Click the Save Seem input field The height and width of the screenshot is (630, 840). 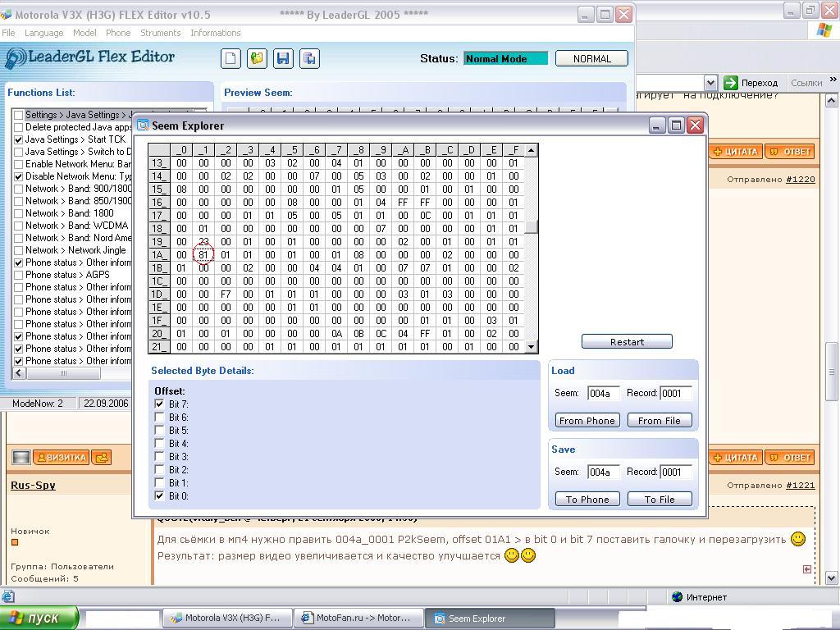pos(603,472)
